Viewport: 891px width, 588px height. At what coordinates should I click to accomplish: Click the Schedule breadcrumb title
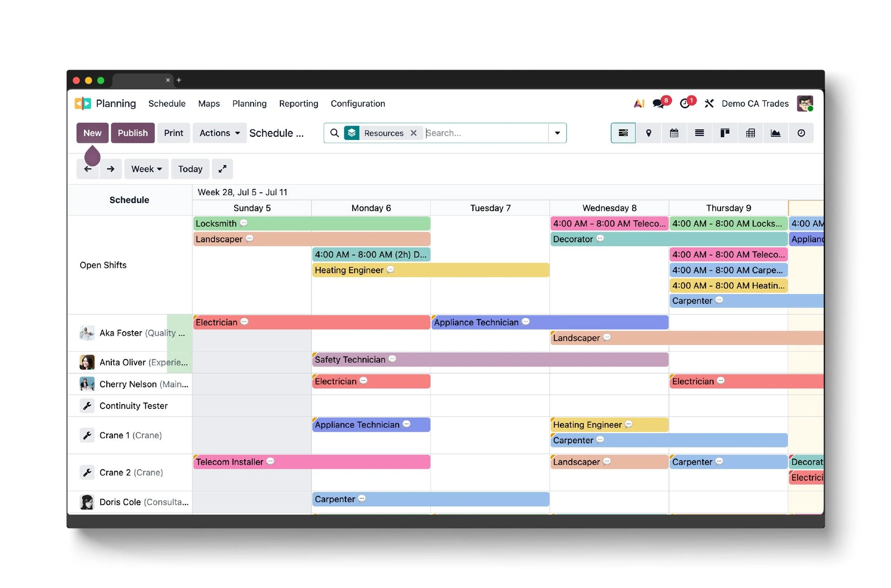[x=277, y=133]
